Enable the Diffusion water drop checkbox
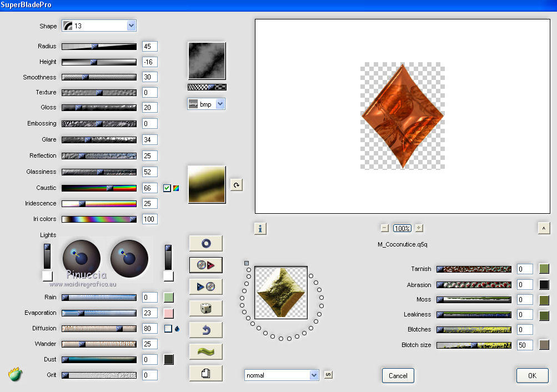Viewport: 557px width, 392px height. click(168, 329)
